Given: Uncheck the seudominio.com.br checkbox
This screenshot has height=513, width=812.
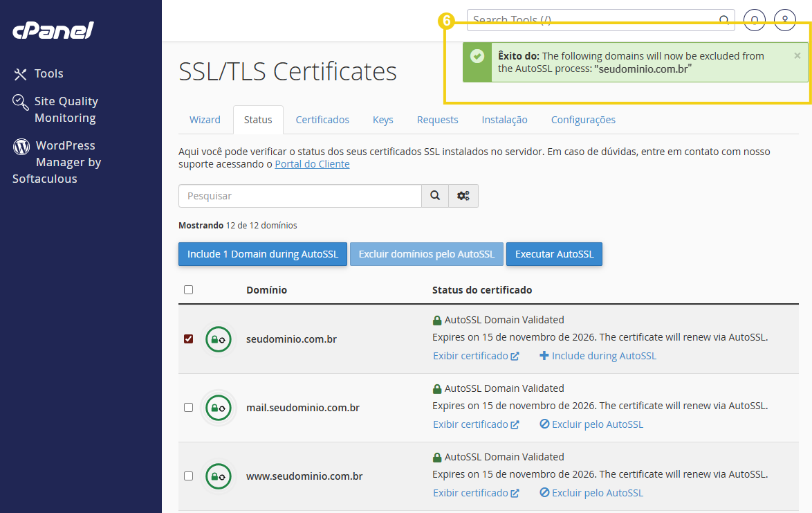Looking at the screenshot, I should point(189,339).
